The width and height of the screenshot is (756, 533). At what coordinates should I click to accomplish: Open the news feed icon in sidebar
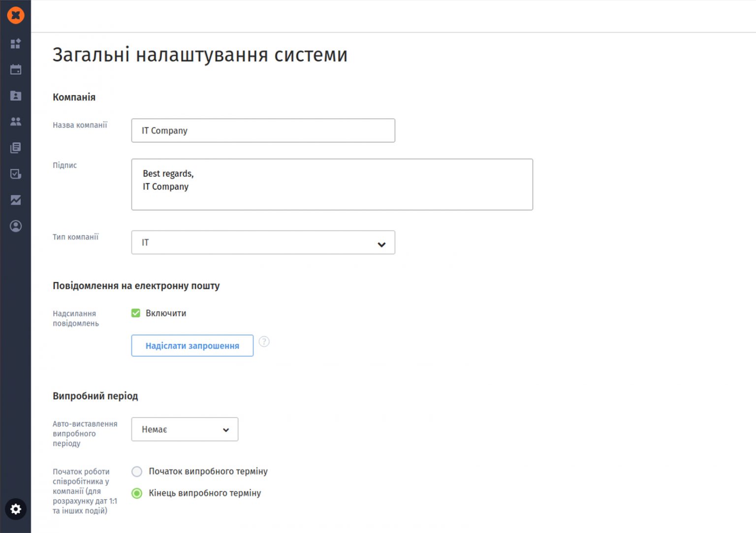(x=16, y=147)
